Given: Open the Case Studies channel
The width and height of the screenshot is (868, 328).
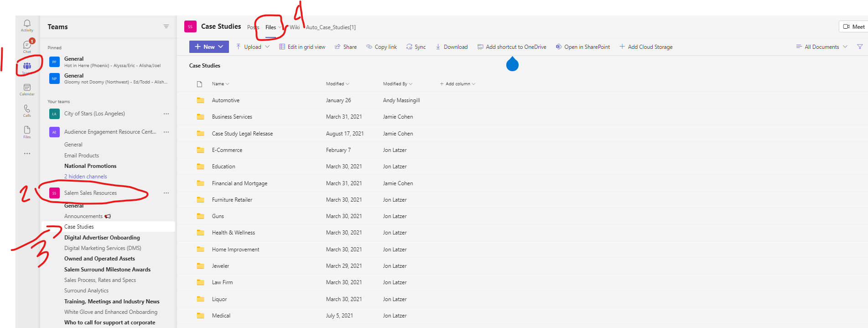Looking at the screenshot, I should point(108,227).
